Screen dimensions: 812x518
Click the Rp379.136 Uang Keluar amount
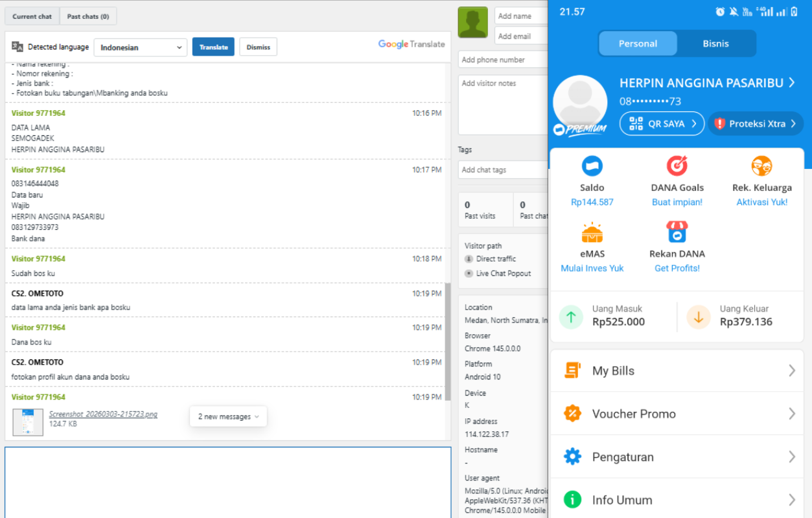point(746,322)
